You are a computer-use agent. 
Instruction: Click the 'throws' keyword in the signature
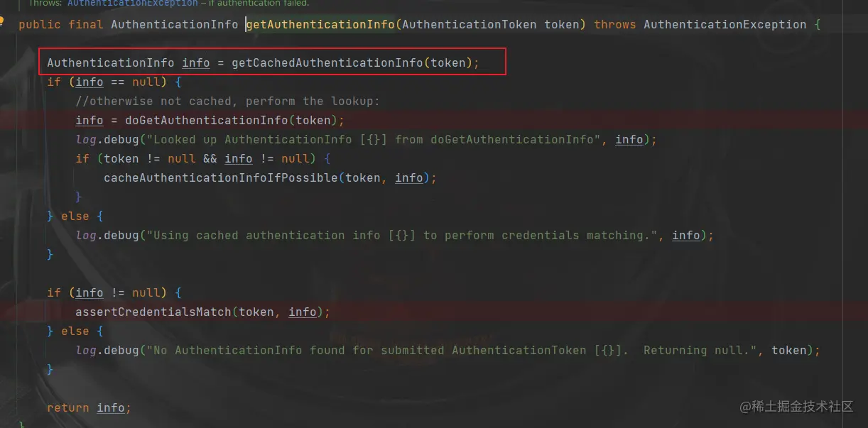[615, 24]
